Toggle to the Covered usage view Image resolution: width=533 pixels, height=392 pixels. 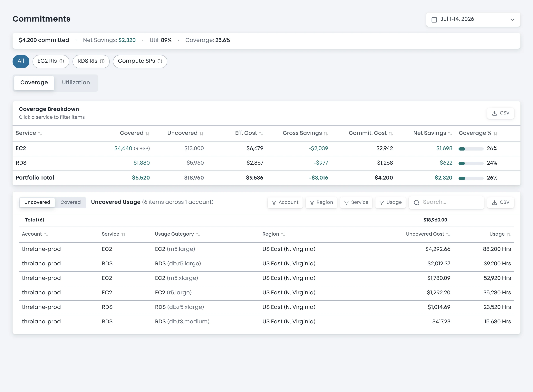coord(71,202)
